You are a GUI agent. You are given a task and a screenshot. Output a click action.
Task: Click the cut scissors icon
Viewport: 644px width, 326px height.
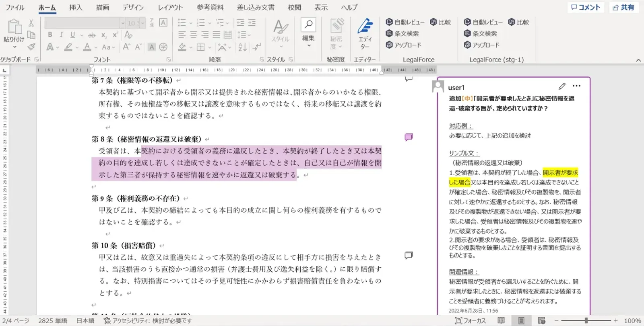pyautogui.click(x=31, y=23)
